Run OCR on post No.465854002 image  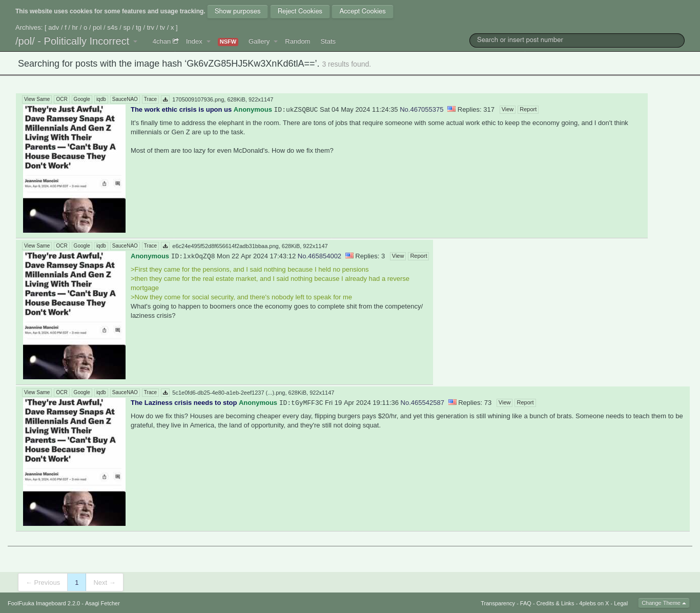coord(61,246)
